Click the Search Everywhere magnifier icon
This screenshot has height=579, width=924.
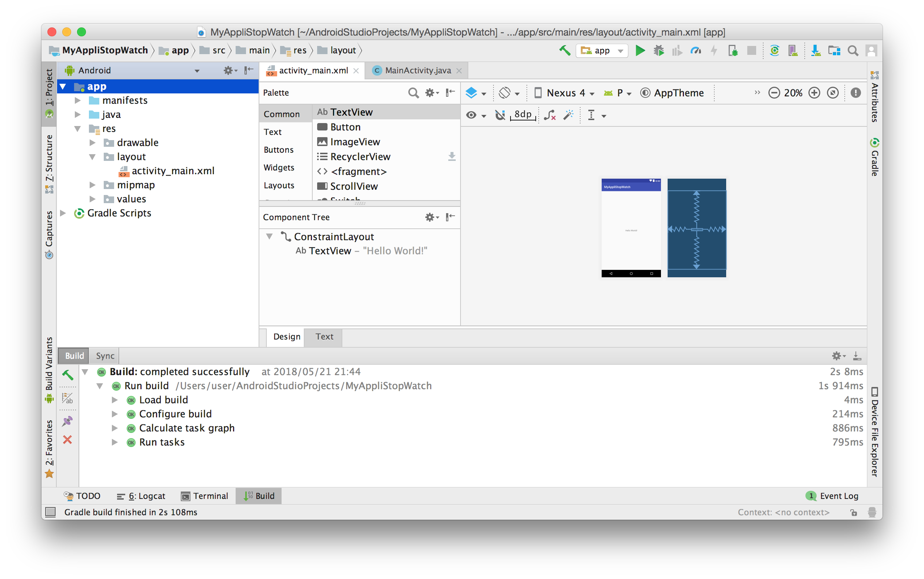coord(852,50)
